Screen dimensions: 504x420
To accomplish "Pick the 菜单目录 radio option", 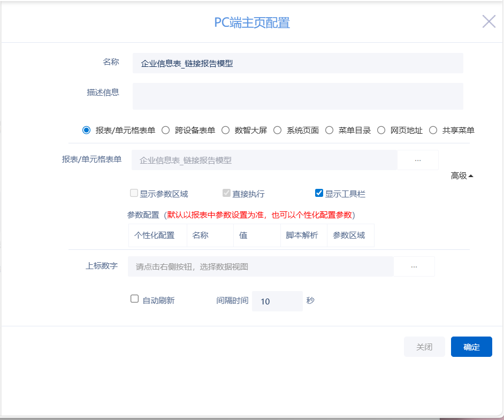I will 329,130.
